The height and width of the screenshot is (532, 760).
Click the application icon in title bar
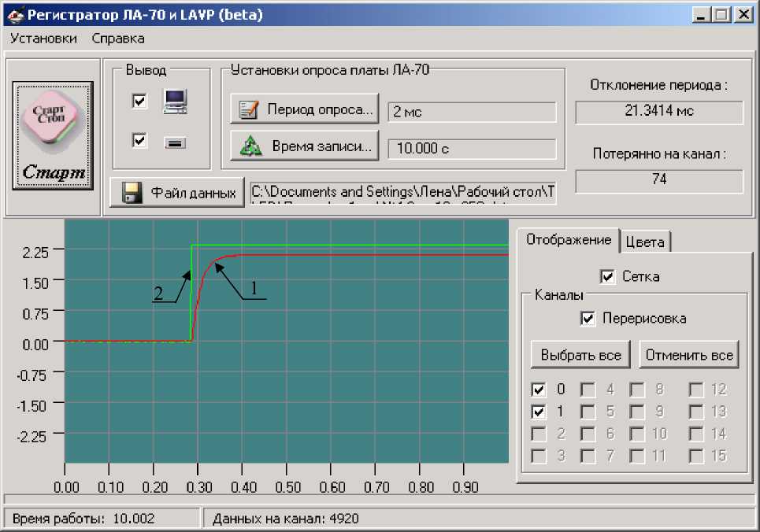16,14
